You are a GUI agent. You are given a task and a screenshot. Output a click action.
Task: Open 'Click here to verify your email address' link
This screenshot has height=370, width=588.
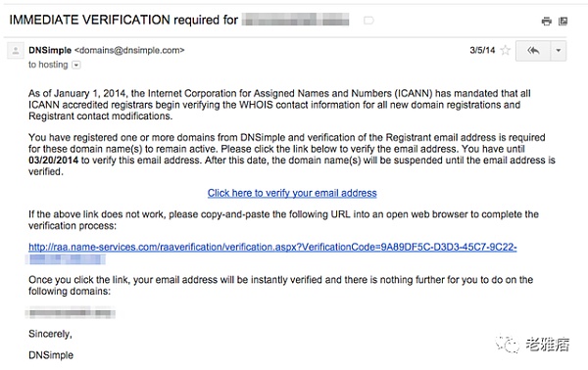[292, 193]
